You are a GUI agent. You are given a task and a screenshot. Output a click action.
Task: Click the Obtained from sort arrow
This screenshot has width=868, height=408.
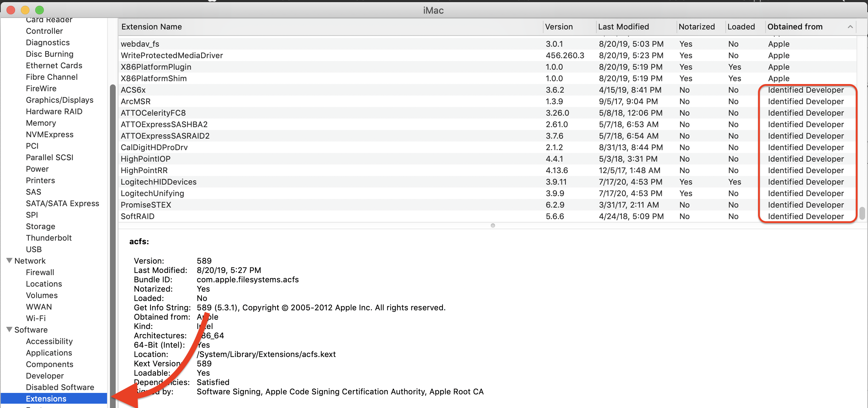pos(850,27)
